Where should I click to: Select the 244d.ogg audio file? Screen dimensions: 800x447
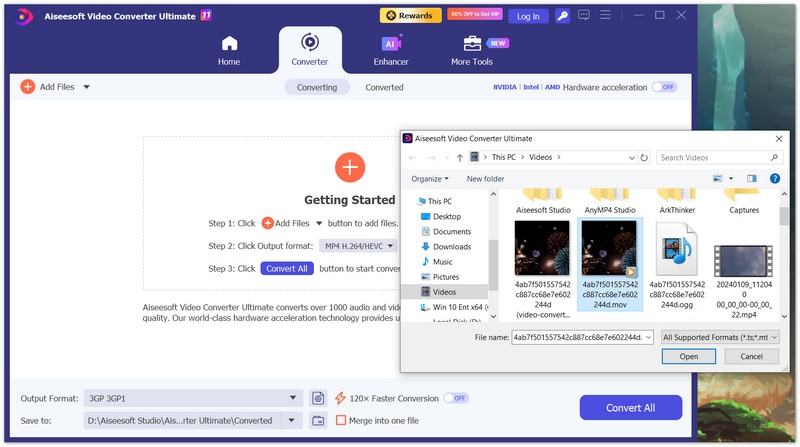pyautogui.click(x=677, y=265)
